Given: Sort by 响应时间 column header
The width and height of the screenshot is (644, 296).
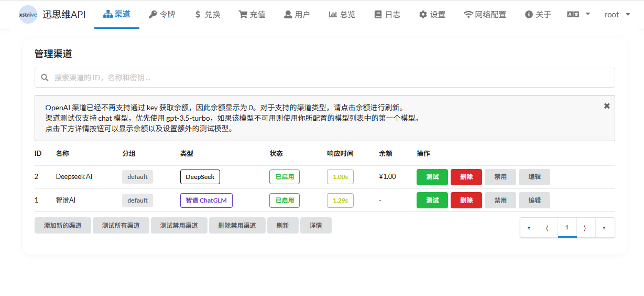Looking at the screenshot, I should [340, 154].
